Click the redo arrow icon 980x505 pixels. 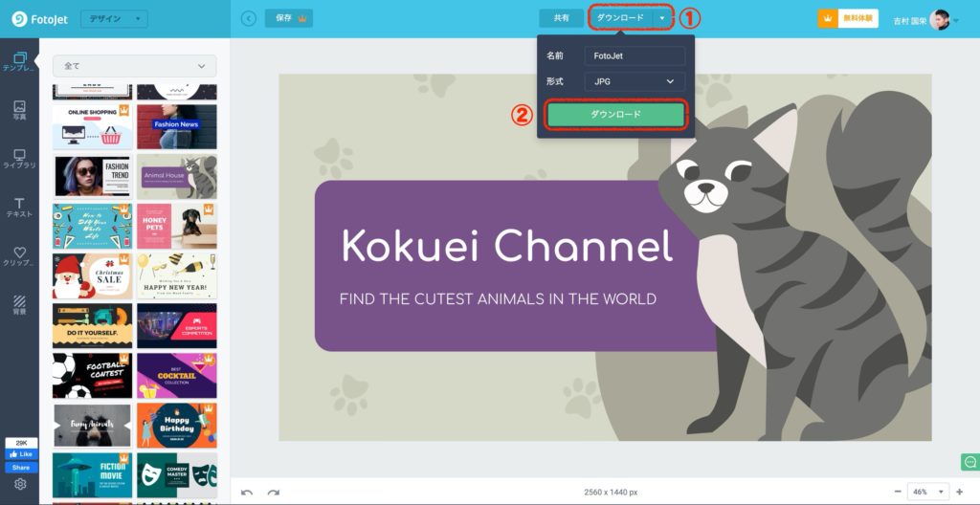tap(274, 492)
